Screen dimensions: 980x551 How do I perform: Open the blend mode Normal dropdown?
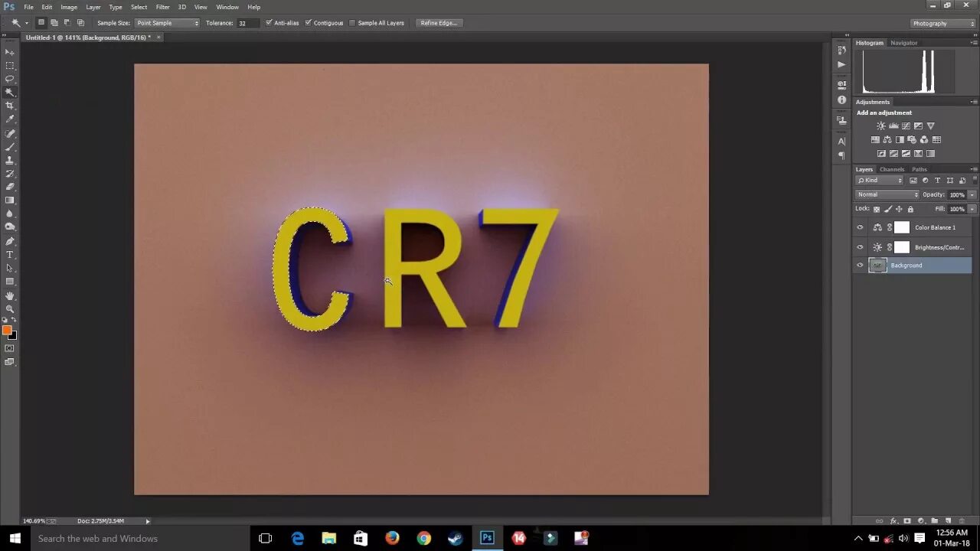(887, 194)
